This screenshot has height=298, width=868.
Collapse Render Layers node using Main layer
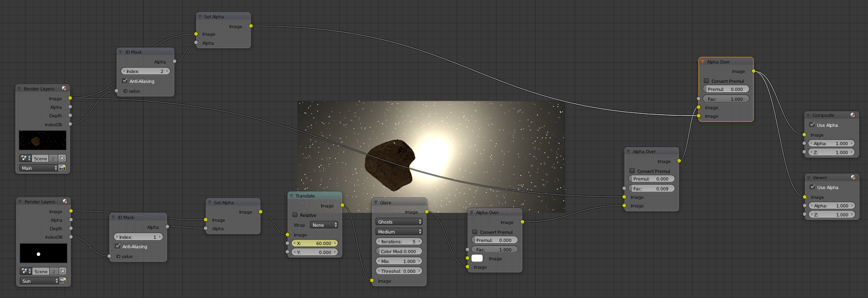coord(19,89)
